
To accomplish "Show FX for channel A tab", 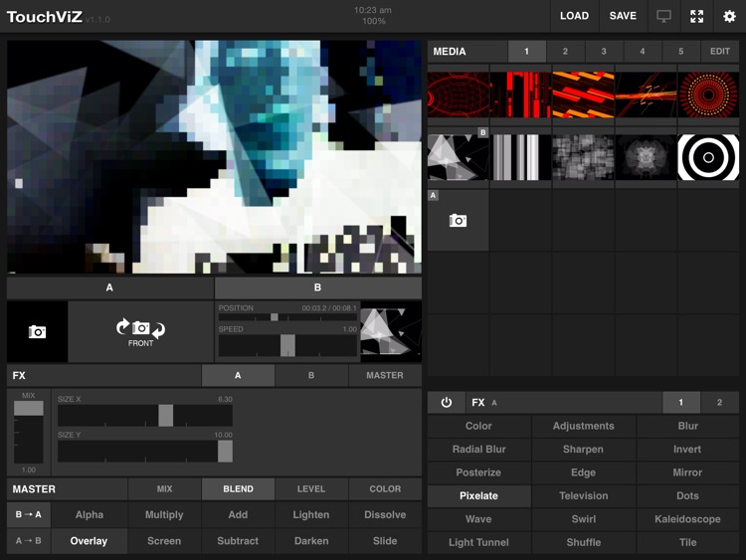I will tap(238, 375).
